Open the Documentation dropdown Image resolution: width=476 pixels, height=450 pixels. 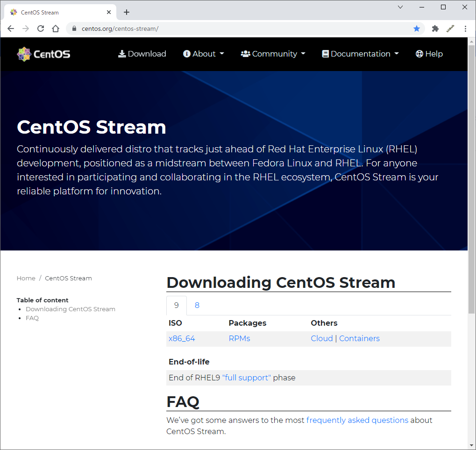point(360,54)
